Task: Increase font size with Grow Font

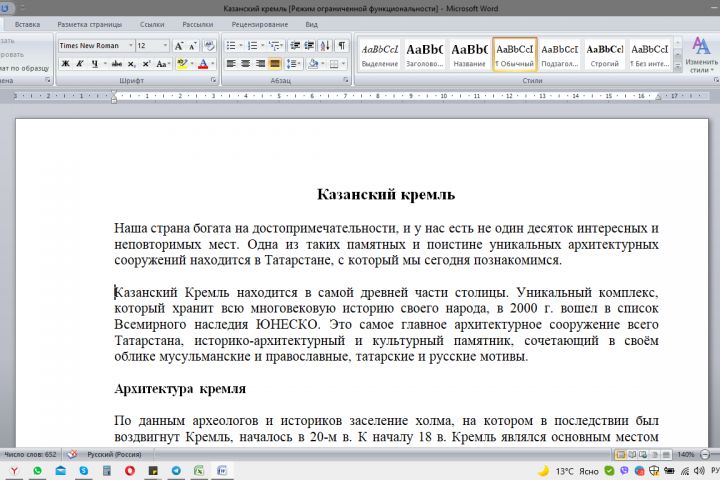Action: 179,45
